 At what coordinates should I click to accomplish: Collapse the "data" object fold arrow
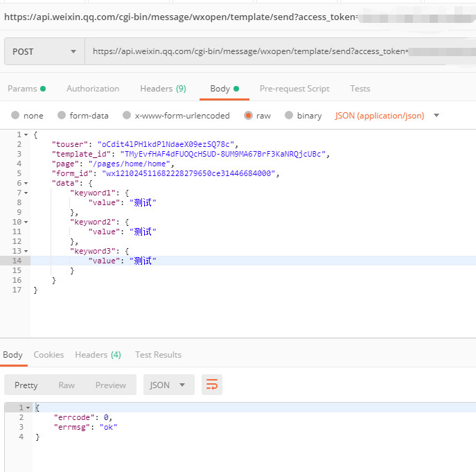click(x=26, y=183)
